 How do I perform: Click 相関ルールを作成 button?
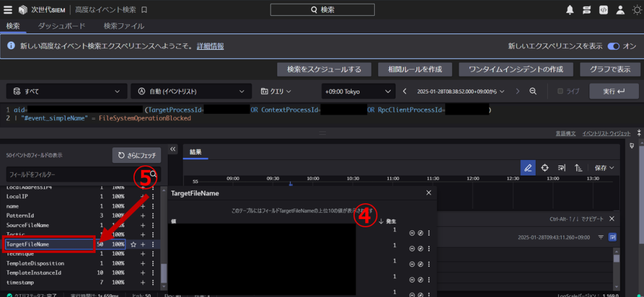(x=415, y=69)
